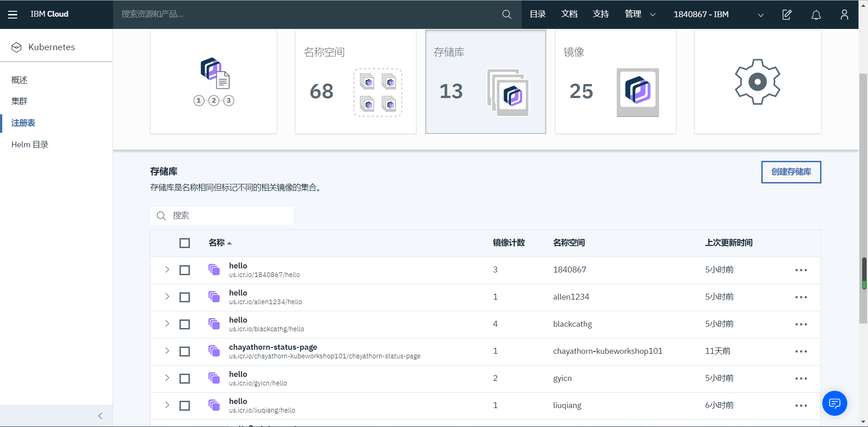Screen dimensions: 868x427
Task: Check the gyicn hello row checkbox
Action: [x=184, y=379]
